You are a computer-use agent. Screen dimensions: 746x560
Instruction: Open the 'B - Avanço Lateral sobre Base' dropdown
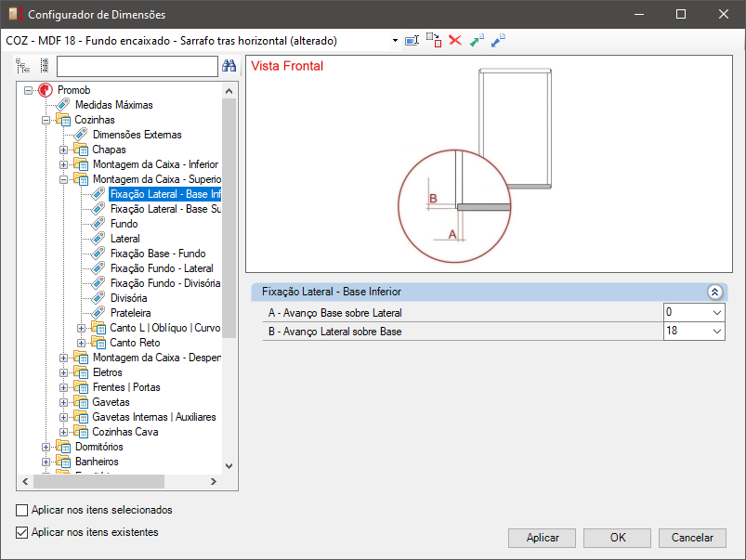(716, 332)
